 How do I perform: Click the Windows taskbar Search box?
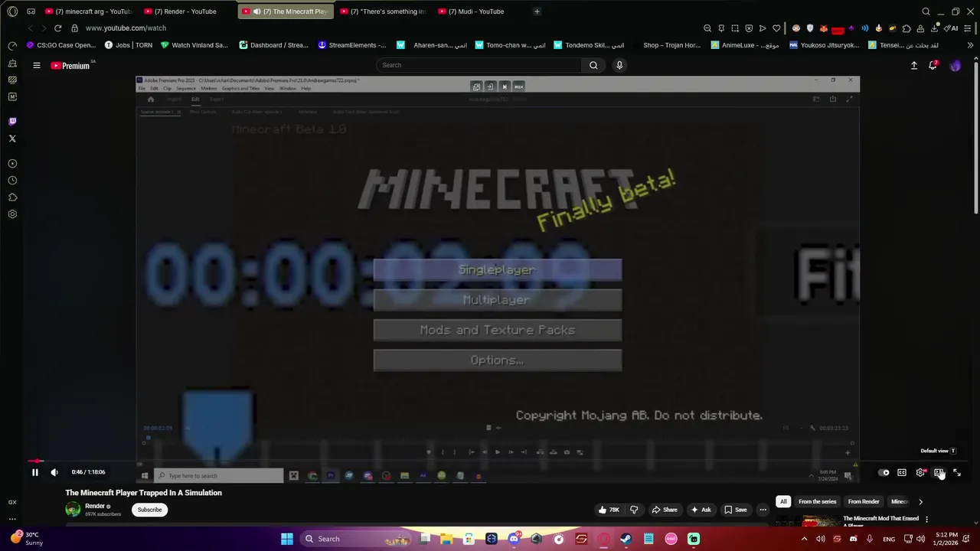358,539
